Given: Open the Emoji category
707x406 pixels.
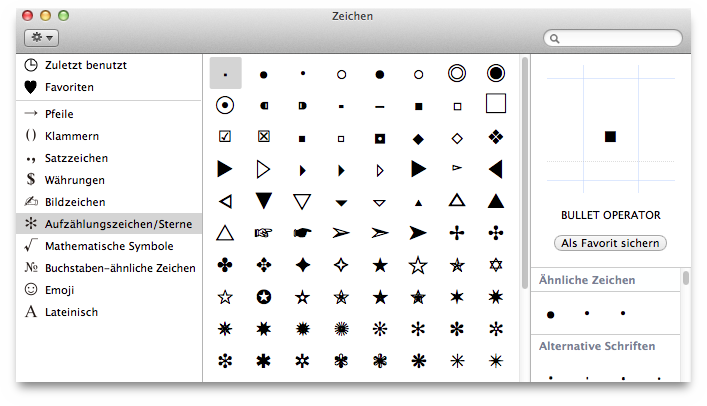Looking at the screenshot, I should 109,290.
